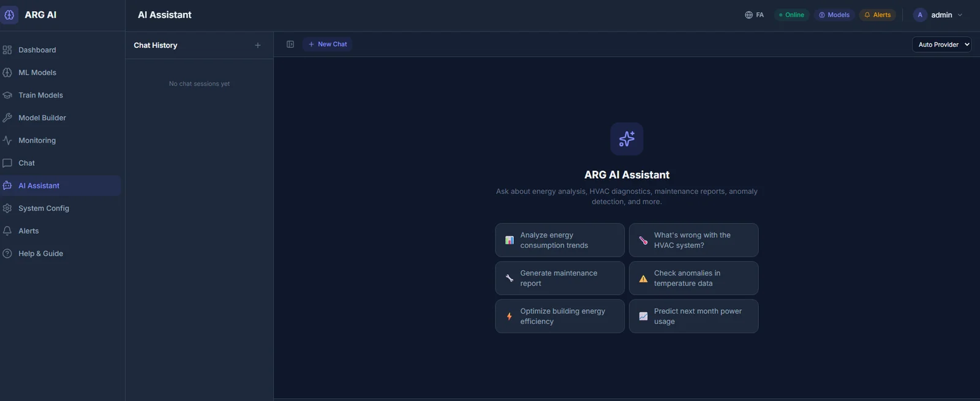Click the No chat sessions yet text
Screen dimensions: 980x401
click(199, 84)
